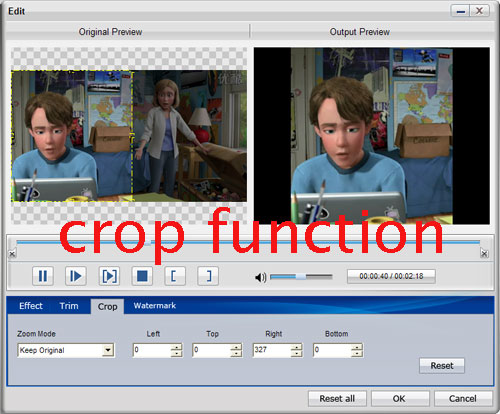Screen dimensions: 500x414
Task: Set the trim end bracket marker
Action: click(208, 276)
